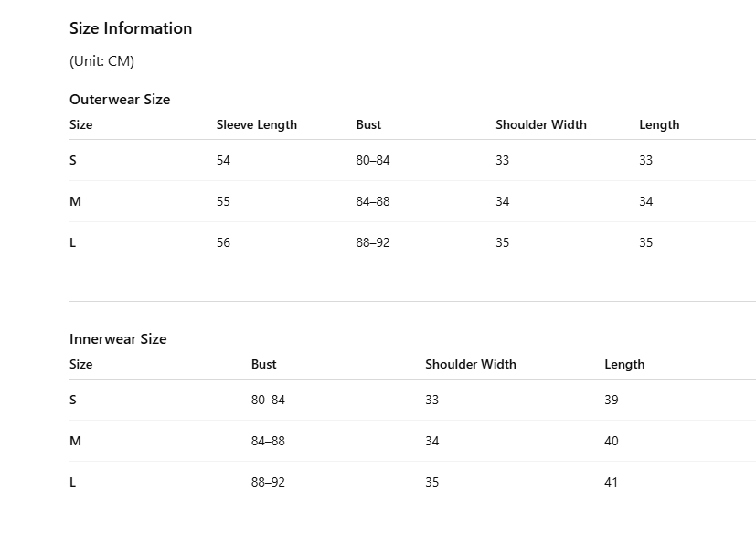Image resolution: width=756 pixels, height=535 pixels.
Task: Click sleeve length value 54
Action: 223,160
